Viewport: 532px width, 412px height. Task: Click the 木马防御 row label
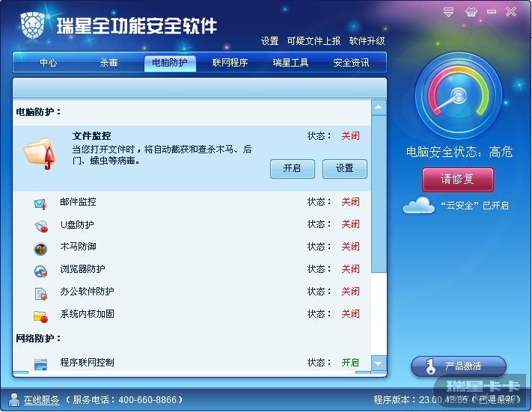click(78, 247)
